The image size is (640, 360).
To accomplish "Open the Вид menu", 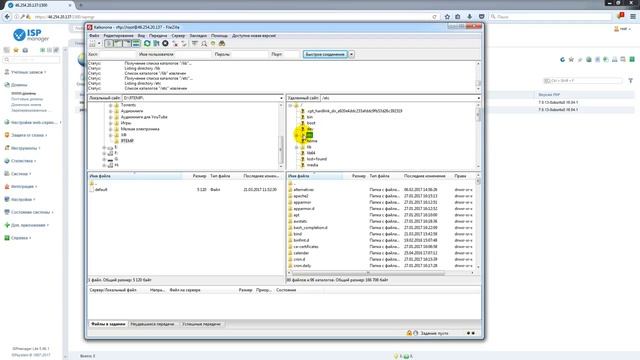I will pyautogui.click(x=141, y=36).
